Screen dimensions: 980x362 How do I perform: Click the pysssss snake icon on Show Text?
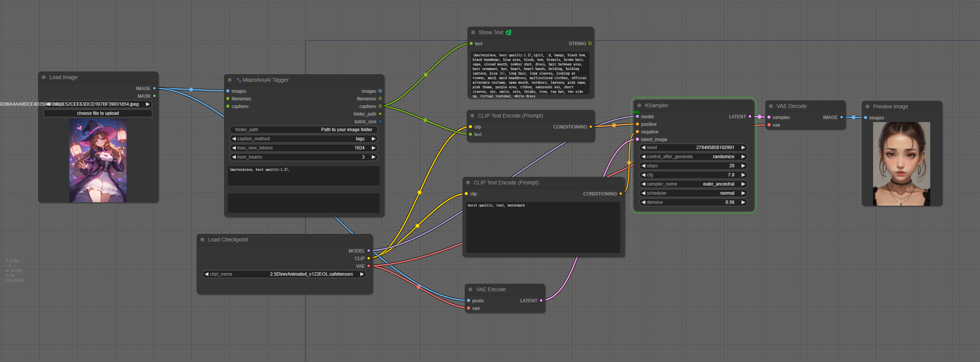(x=509, y=32)
